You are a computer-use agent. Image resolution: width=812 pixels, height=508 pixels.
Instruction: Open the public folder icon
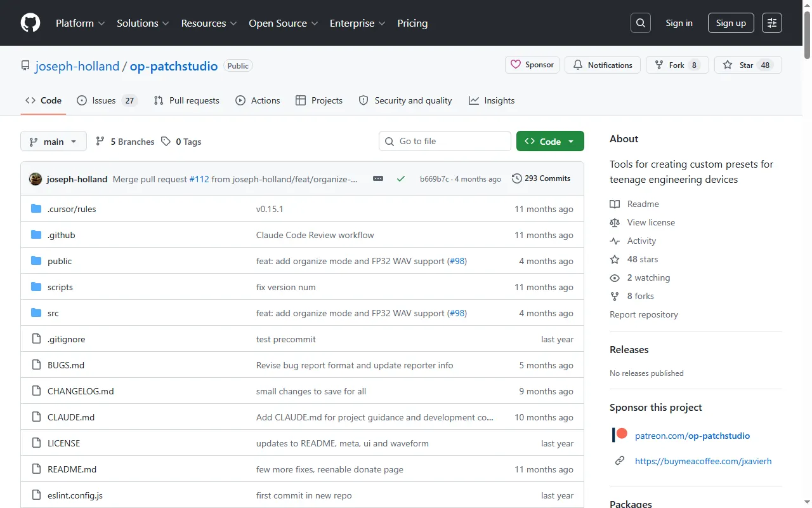[36, 261]
